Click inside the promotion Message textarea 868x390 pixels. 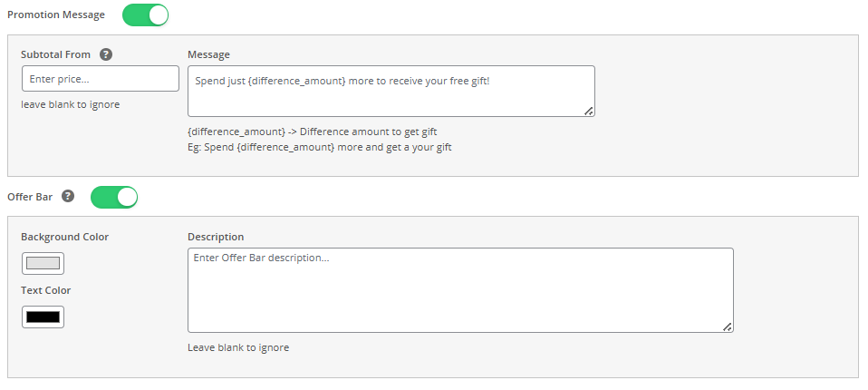click(391, 91)
